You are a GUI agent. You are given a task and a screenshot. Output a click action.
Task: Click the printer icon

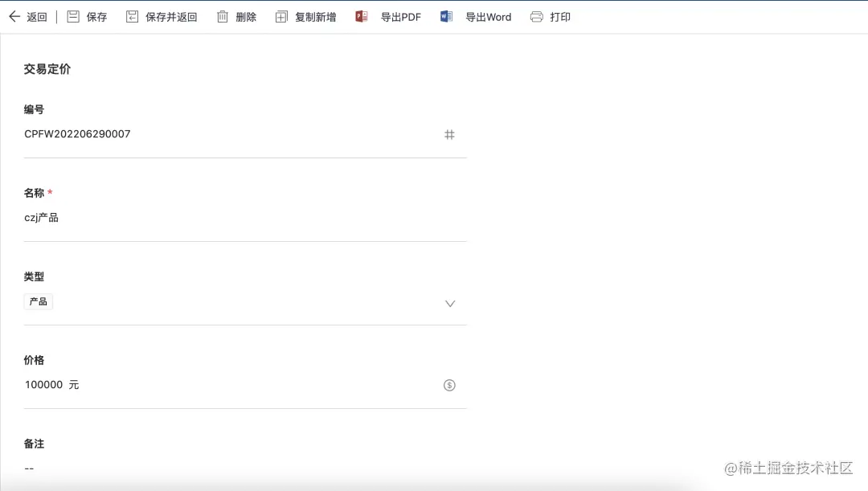click(536, 17)
